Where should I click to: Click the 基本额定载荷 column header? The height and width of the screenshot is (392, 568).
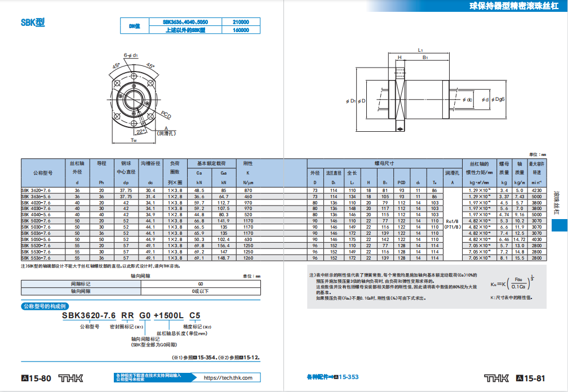(211, 163)
